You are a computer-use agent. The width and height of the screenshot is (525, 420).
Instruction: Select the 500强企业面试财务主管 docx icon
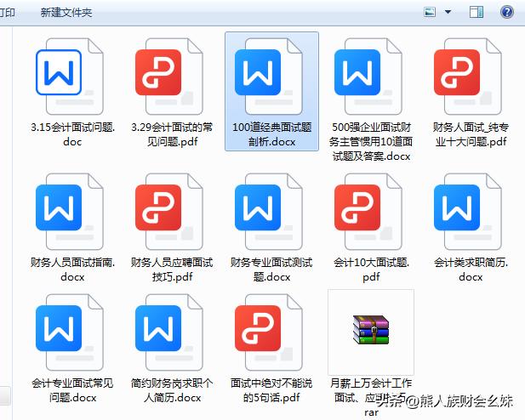point(368,77)
